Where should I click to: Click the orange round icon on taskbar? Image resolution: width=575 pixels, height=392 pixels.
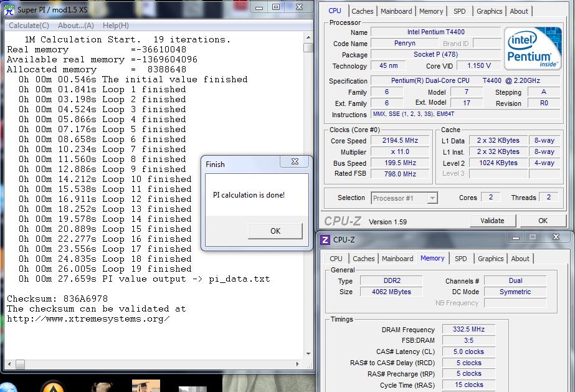coord(53,386)
